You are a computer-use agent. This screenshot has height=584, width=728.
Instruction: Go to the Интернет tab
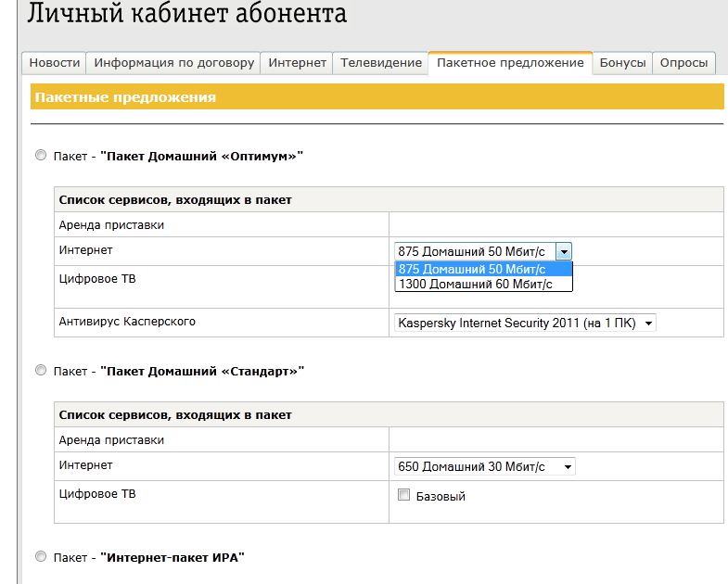[298, 63]
